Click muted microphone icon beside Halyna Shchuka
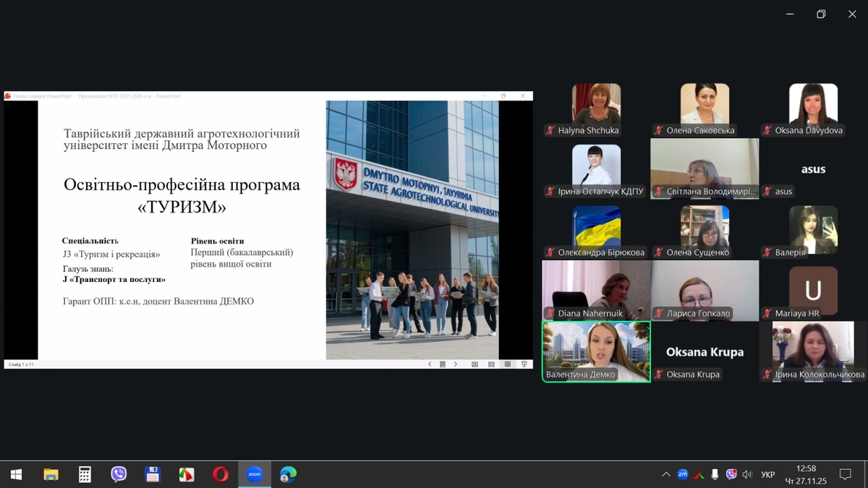 (x=550, y=131)
